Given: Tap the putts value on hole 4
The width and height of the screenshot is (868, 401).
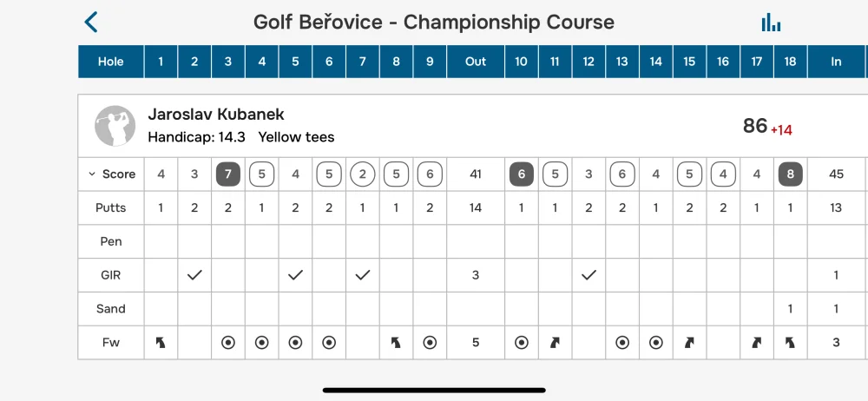Looking at the screenshot, I should point(262,207).
